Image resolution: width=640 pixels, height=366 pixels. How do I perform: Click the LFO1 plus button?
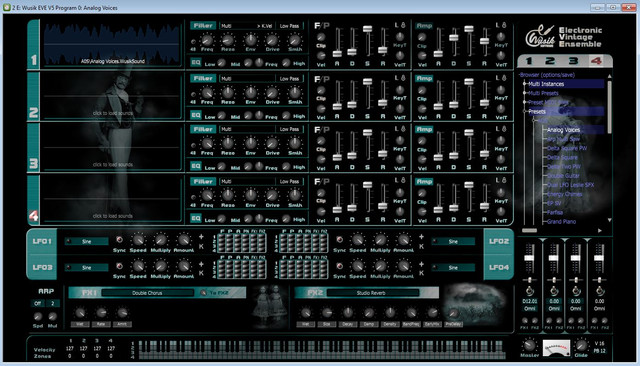click(201, 237)
